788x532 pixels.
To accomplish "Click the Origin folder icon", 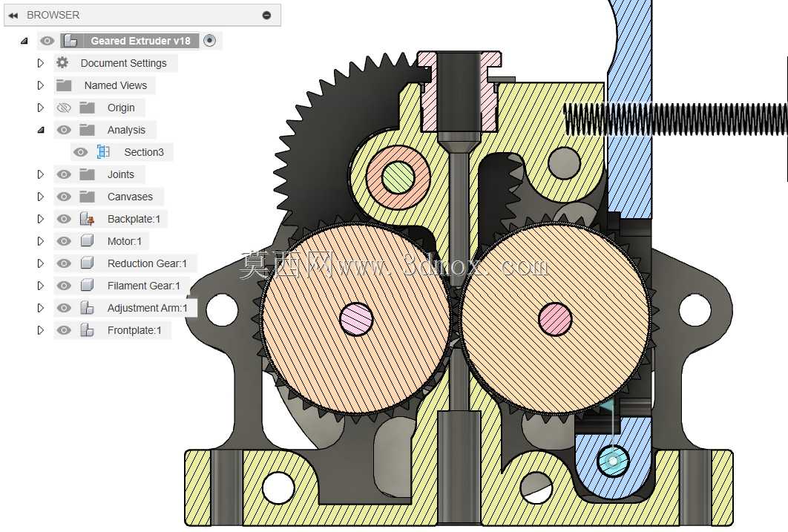I will (x=87, y=108).
